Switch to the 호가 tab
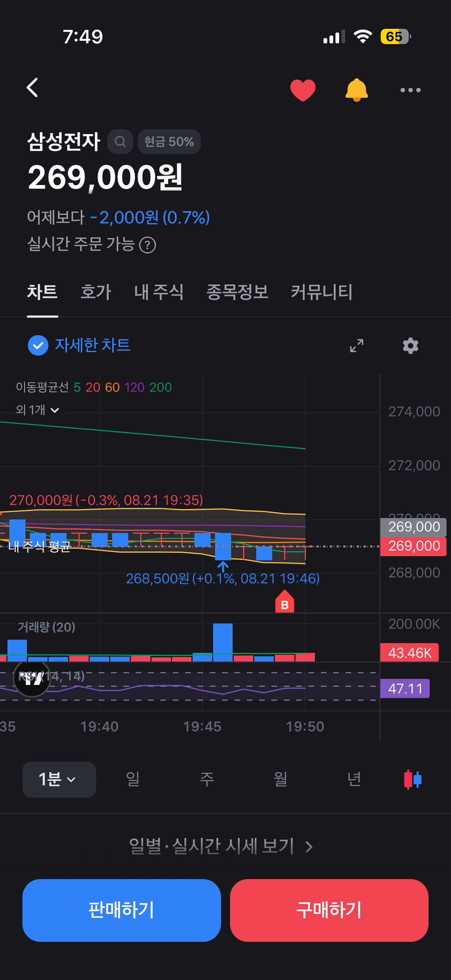The width and height of the screenshot is (451, 980). pos(96,292)
